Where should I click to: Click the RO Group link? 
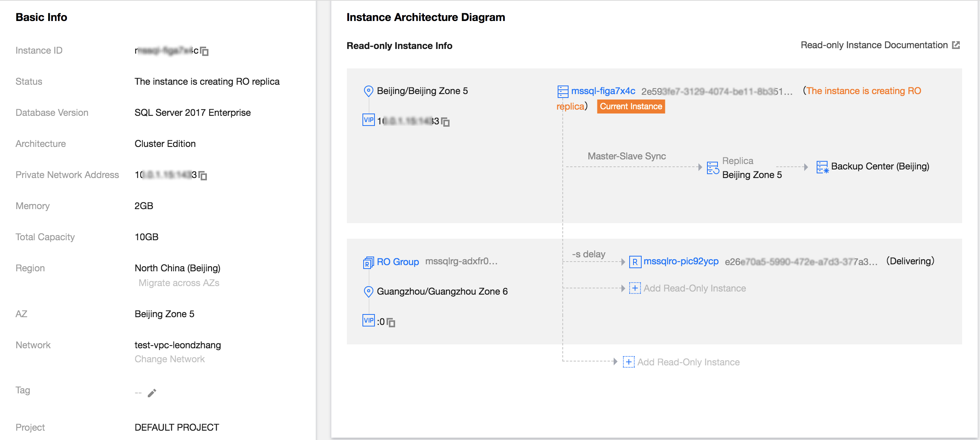pyautogui.click(x=397, y=262)
